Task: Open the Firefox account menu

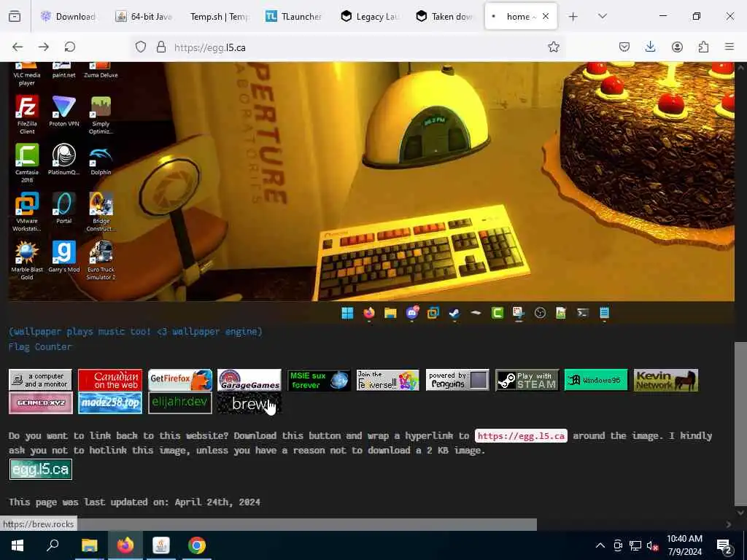Action: (x=677, y=47)
